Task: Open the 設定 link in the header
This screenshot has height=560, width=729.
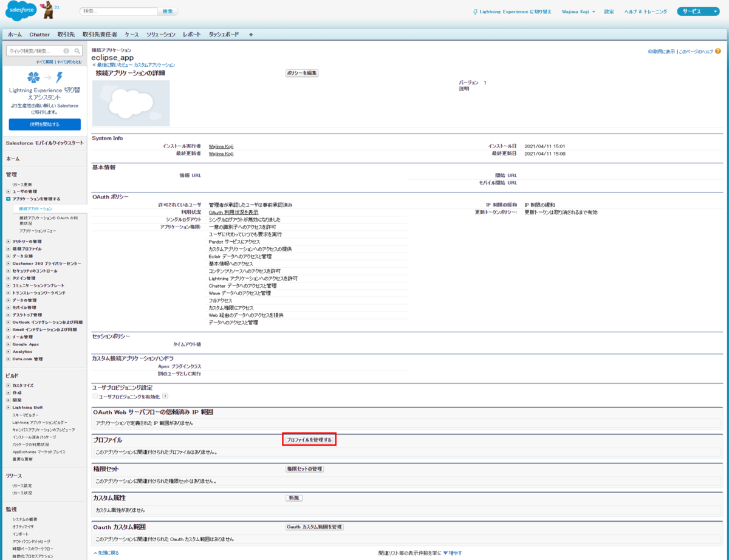Action: (609, 12)
